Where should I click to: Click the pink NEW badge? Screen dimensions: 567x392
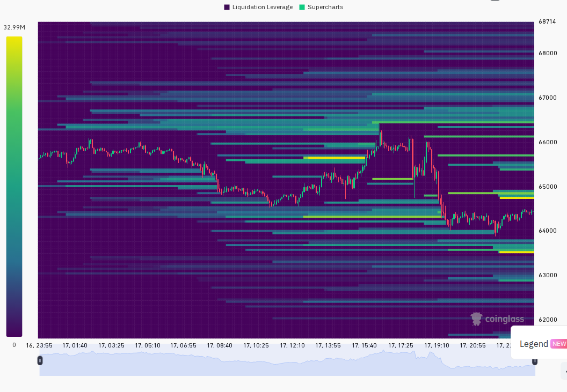click(559, 344)
